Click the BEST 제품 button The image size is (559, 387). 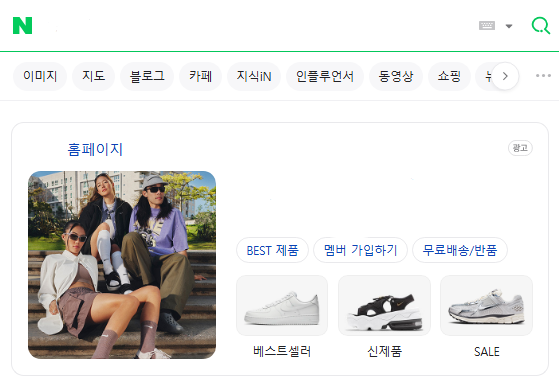(272, 250)
